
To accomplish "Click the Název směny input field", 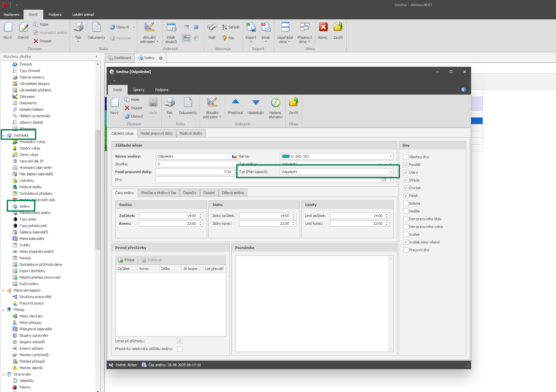I will coord(193,156).
